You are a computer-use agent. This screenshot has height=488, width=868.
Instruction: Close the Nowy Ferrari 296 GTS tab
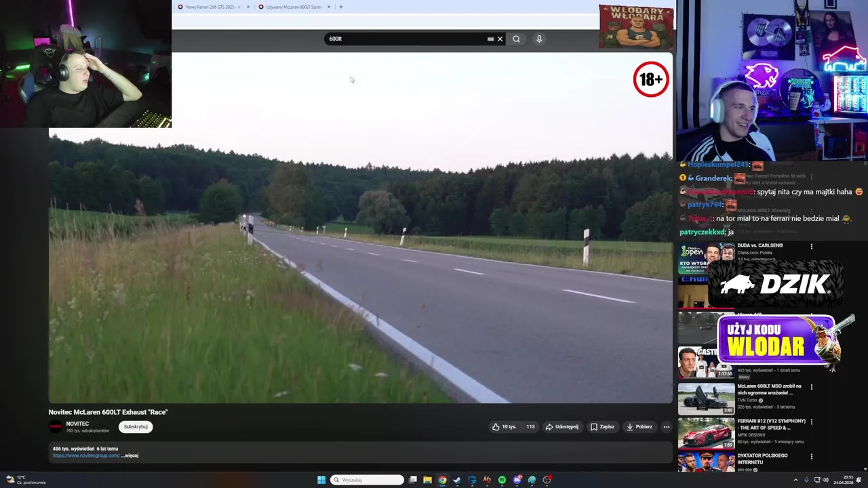click(248, 7)
